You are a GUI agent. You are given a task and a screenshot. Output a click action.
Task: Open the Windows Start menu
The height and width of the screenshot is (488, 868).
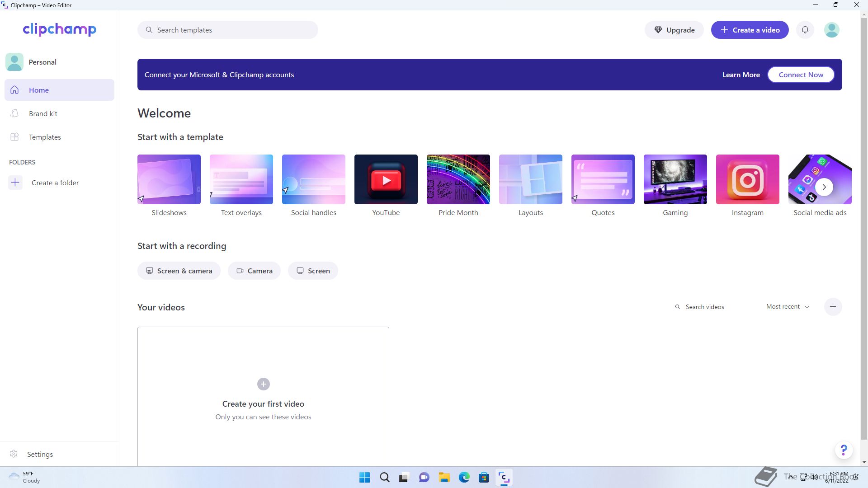click(x=364, y=478)
